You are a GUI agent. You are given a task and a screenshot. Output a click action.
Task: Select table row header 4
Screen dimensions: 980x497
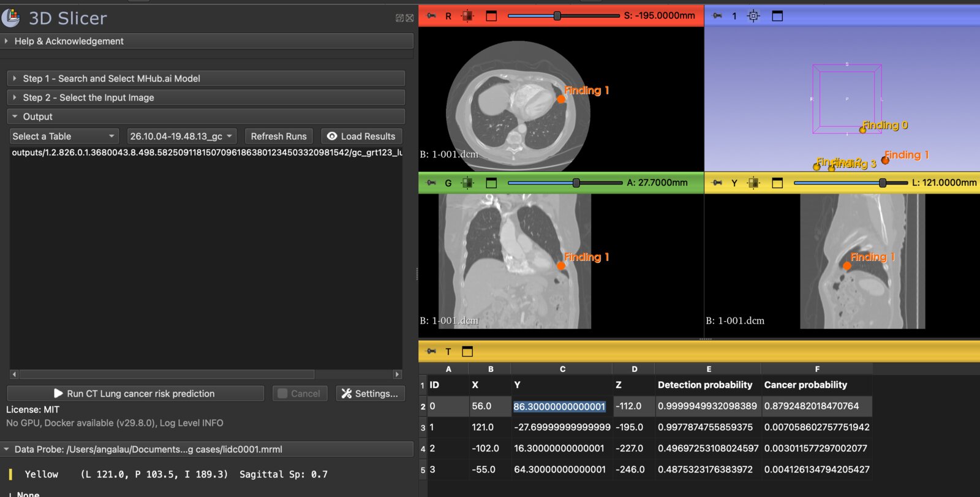tap(423, 449)
